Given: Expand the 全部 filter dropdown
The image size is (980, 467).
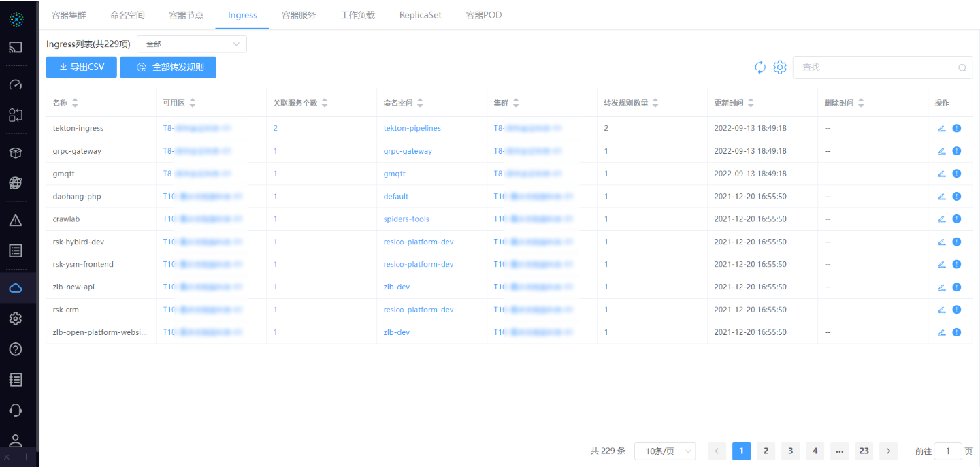Looking at the screenshot, I should pos(192,44).
